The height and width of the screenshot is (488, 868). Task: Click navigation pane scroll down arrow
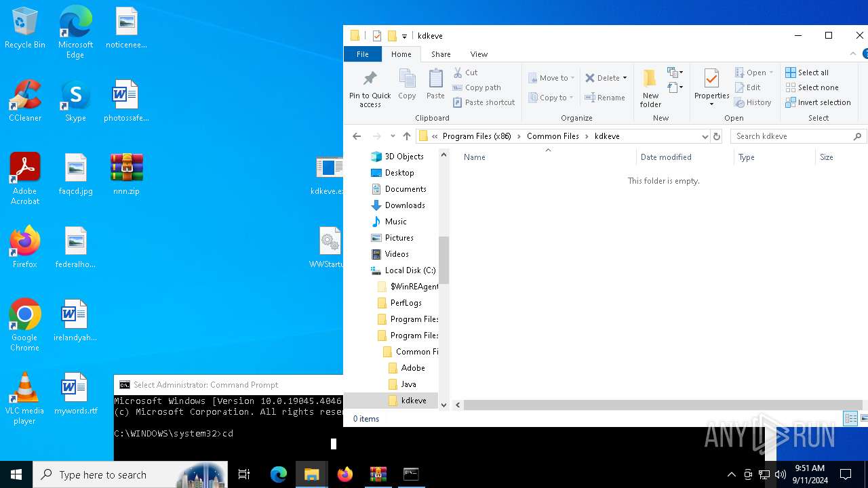[x=444, y=405]
